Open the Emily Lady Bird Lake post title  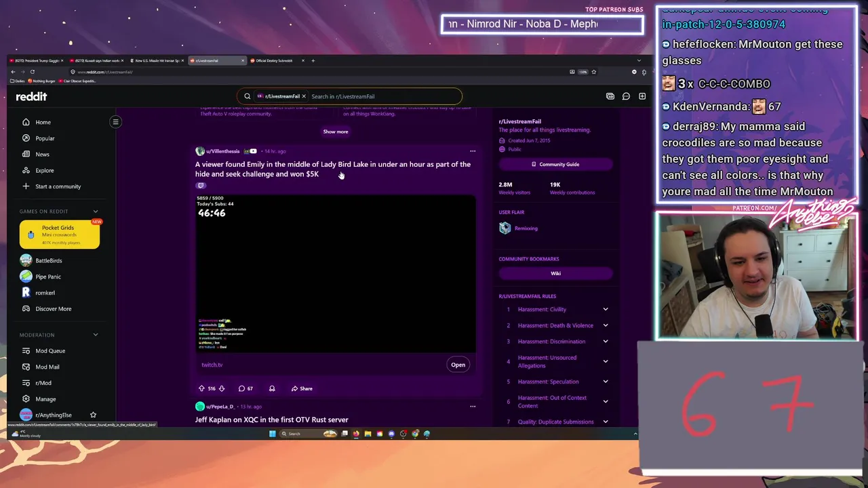pyautogui.click(x=333, y=169)
